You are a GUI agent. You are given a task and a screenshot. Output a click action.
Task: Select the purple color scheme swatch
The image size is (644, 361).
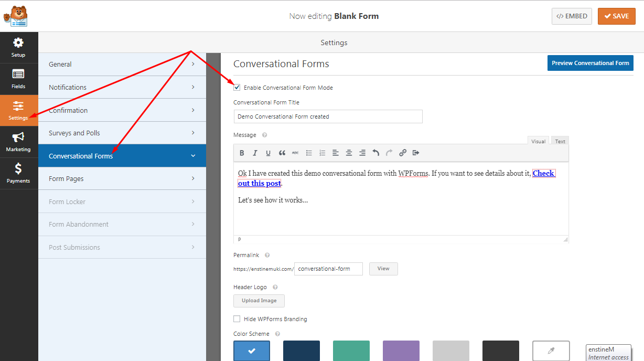click(401, 351)
